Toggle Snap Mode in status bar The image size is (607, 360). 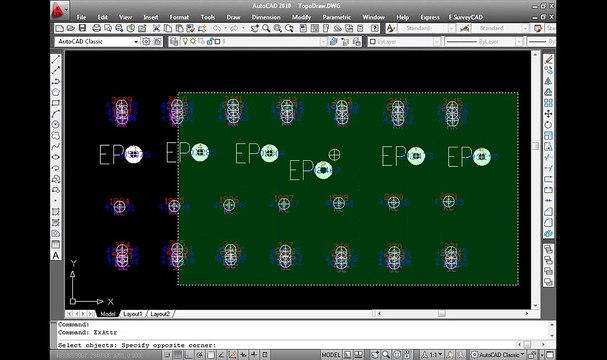[x=168, y=355]
